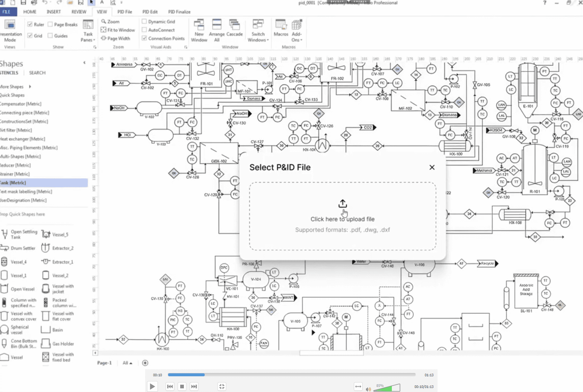The height and width of the screenshot is (392, 583).
Task: Expand the Add-Ons dropdown
Action: point(296,31)
